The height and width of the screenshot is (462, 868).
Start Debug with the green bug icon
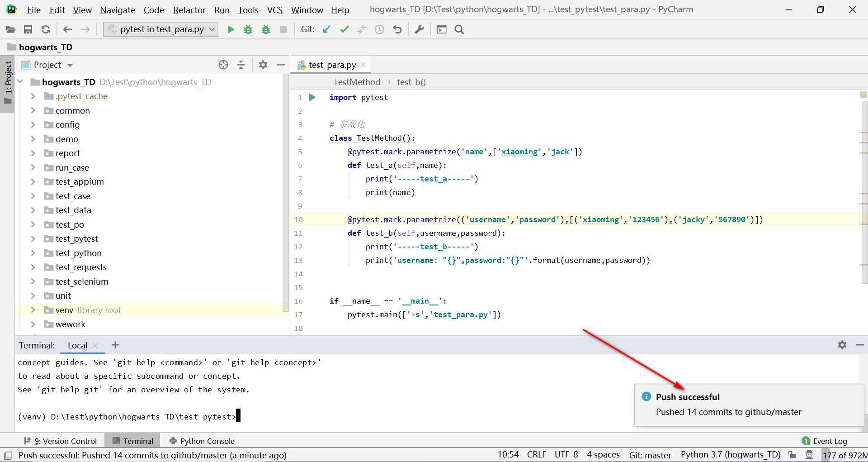point(248,29)
